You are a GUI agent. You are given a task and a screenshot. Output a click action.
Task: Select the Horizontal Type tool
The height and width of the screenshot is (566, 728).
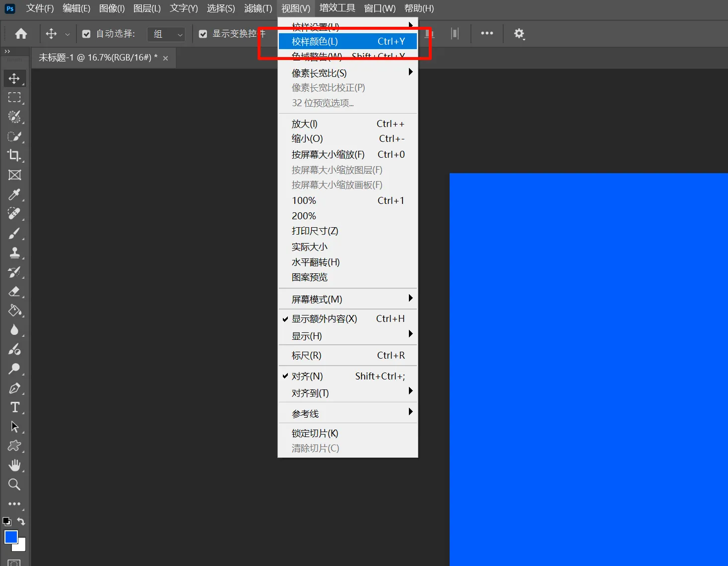(14, 408)
